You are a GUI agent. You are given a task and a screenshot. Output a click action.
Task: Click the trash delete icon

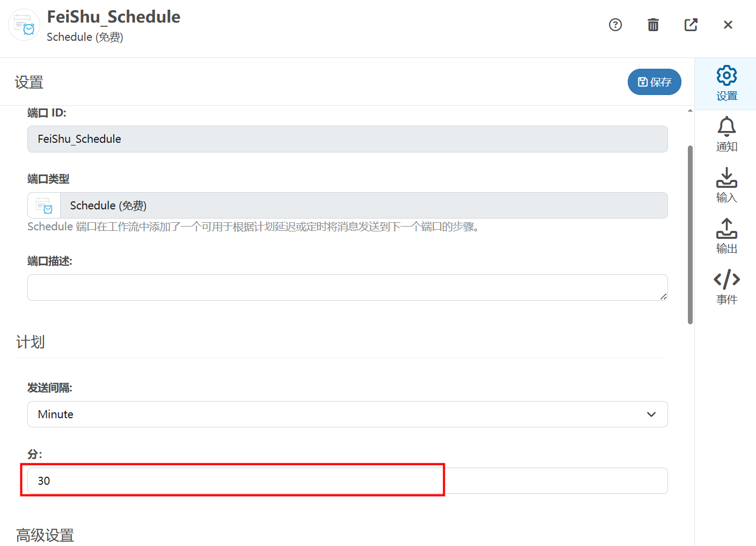click(653, 25)
